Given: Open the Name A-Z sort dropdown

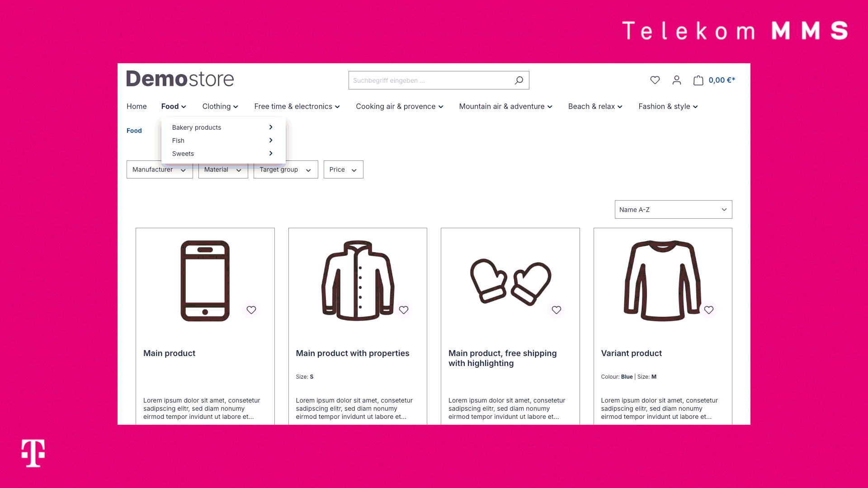Looking at the screenshot, I should click(673, 209).
